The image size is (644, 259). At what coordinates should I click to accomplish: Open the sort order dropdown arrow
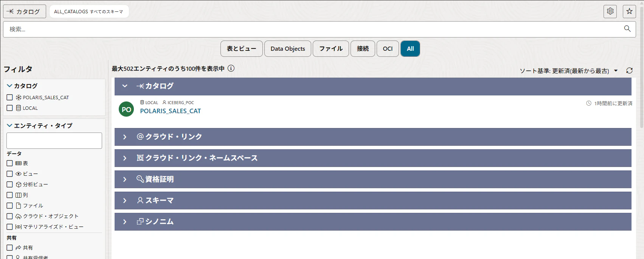tap(616, 71)
